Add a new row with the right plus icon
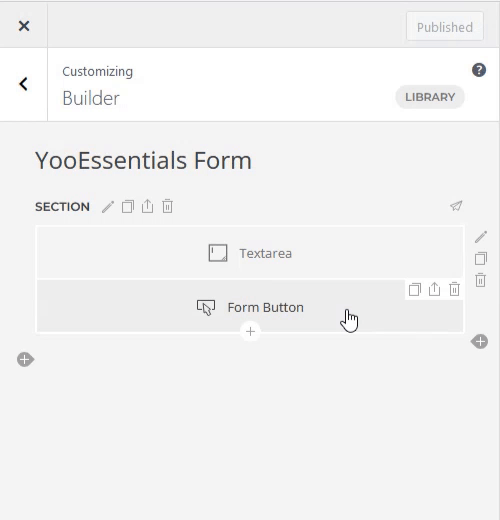The height and width of the screenshot is (520, 500). pyautogui.click(x=480, y=342)
